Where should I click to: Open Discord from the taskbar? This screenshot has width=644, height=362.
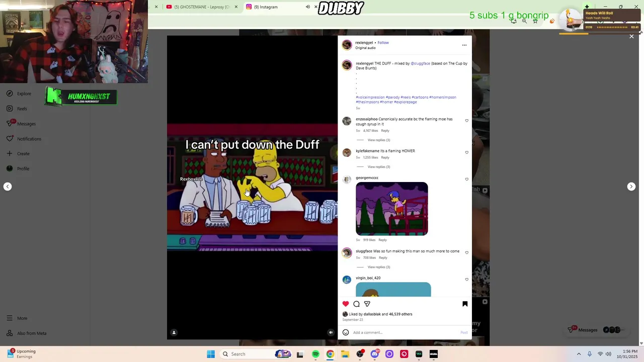click(374, 354)
